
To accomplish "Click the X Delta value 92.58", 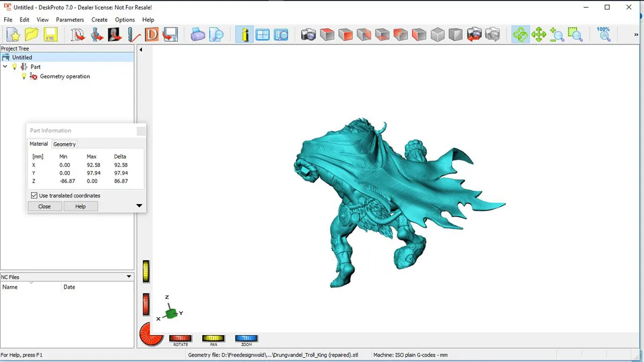I will click(120, 165).
